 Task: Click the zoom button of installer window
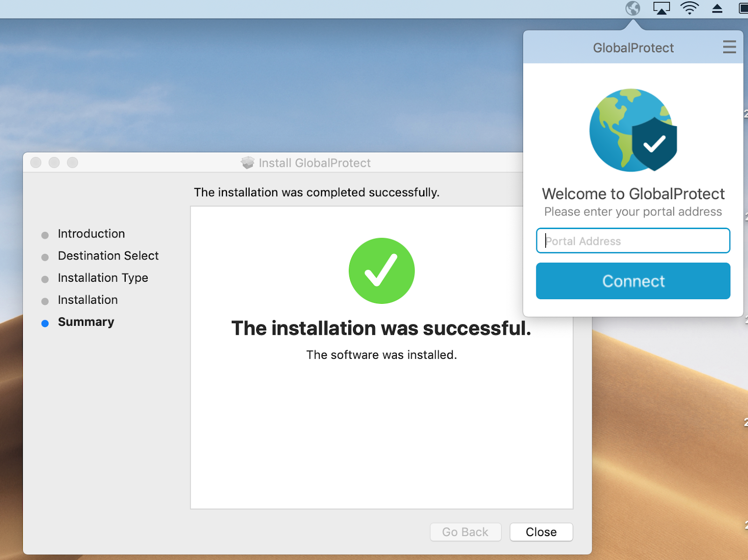[x=72, y=163]
